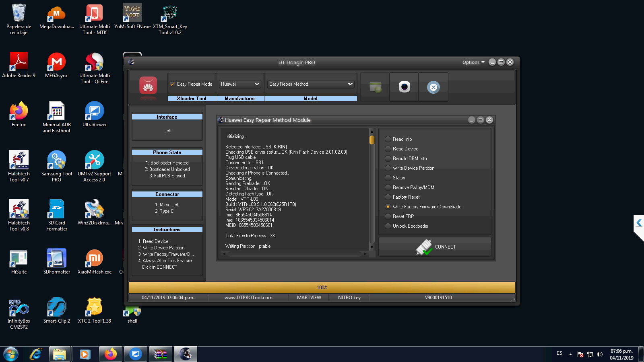Image resolution: width=644 pixels, height=362 pixels.
Task: Click the camera screenshot icon in toolbar
Action: click(404, 87)
